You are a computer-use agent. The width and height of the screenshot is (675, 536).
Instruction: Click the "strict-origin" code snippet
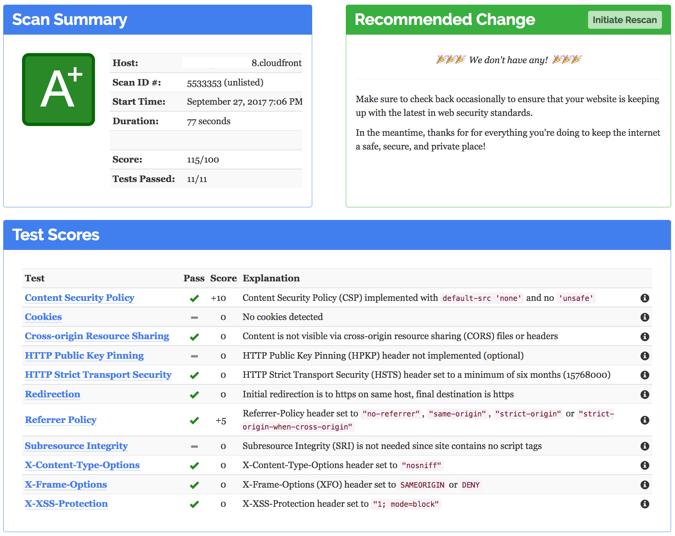tap(528, 414)
